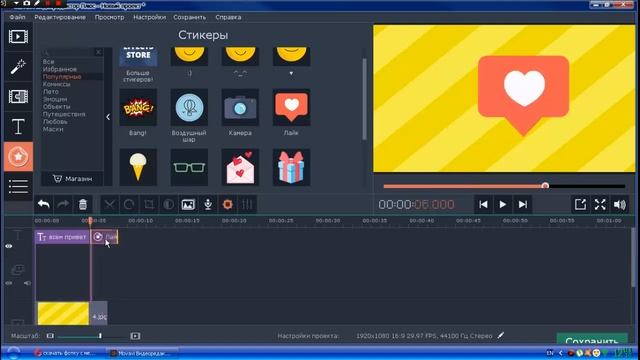This screenshot has height=360, width=640.
Task: Open audio equalizer properties icon
Action: (x=247, y=204)
